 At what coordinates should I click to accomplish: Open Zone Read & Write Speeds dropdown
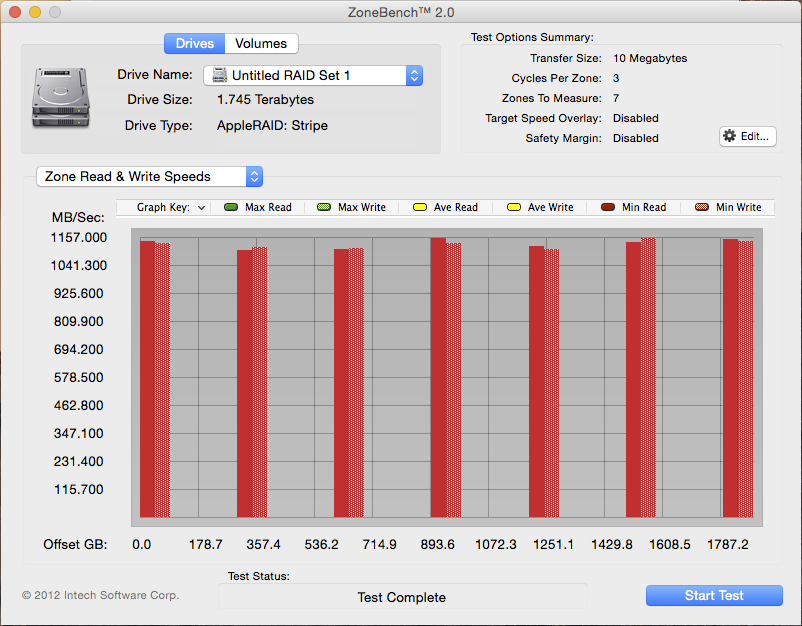(x=254, y=176)
